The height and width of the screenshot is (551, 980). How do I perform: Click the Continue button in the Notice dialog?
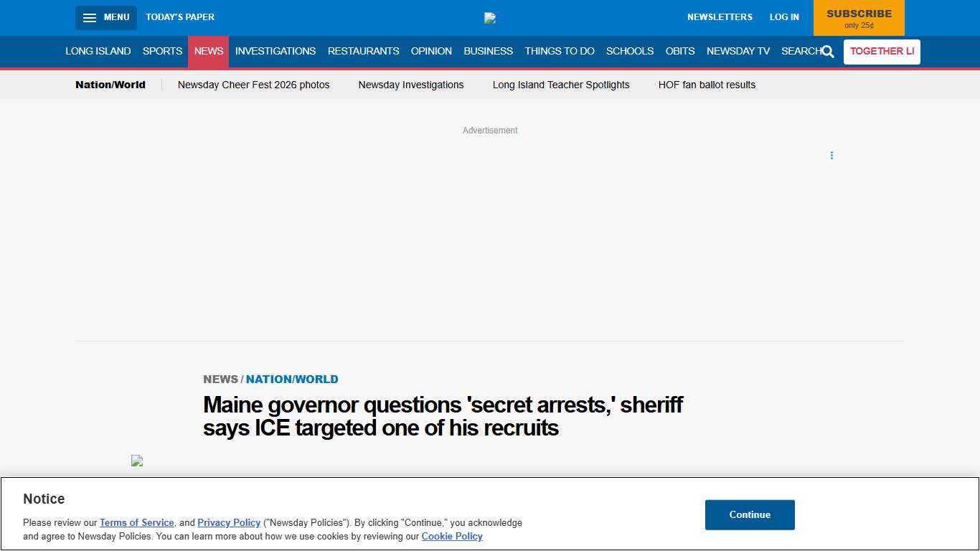pyautogui.click(x=750, y=514)
